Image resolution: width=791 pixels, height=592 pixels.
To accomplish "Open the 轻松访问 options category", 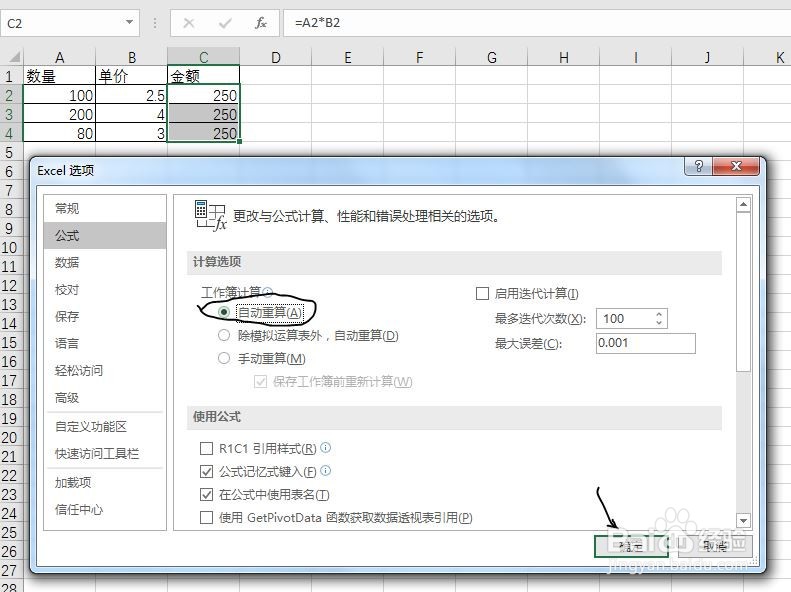I will (x=105, y=371).
